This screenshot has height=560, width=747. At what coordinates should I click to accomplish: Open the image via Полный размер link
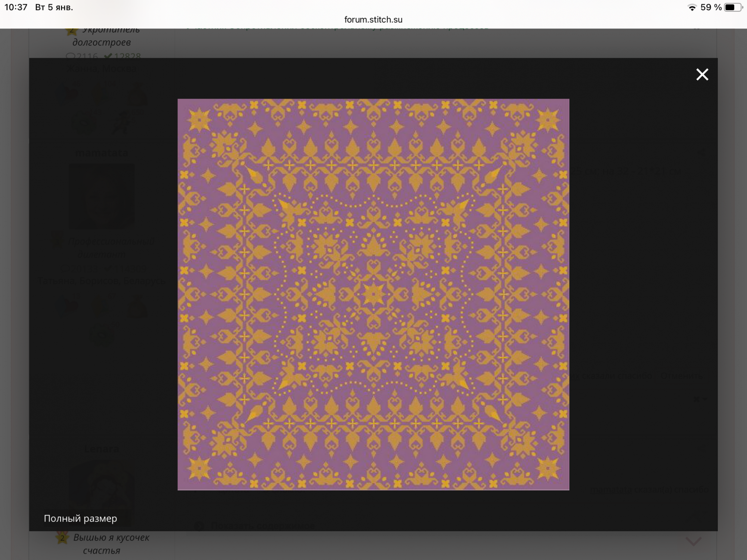(80, 519)
